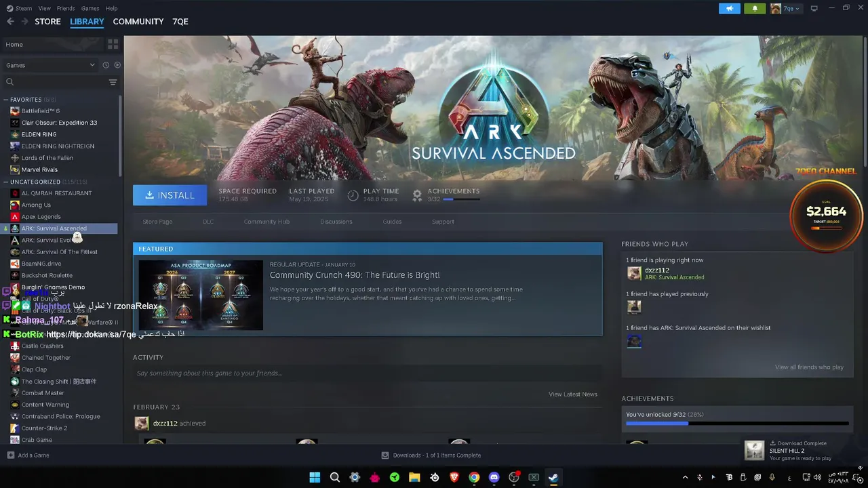Click the activity comment input field
This screenshot has width=868, height=488.
(x=368, y=373)
